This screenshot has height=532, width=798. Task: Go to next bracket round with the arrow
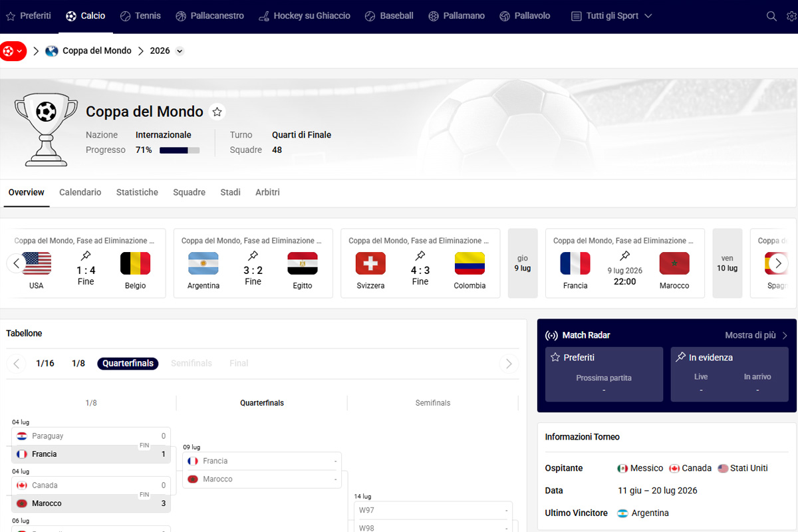click(x=509, y=363)
